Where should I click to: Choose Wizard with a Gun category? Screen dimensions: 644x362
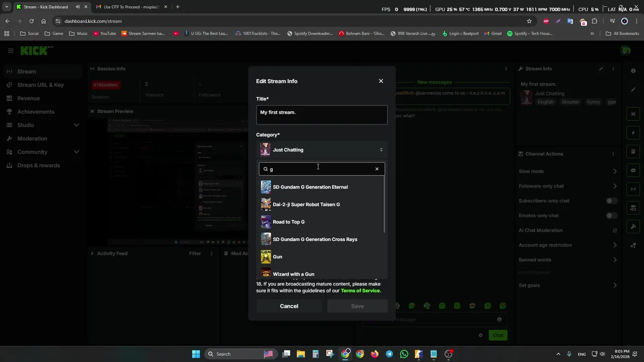tap(321, 274)
